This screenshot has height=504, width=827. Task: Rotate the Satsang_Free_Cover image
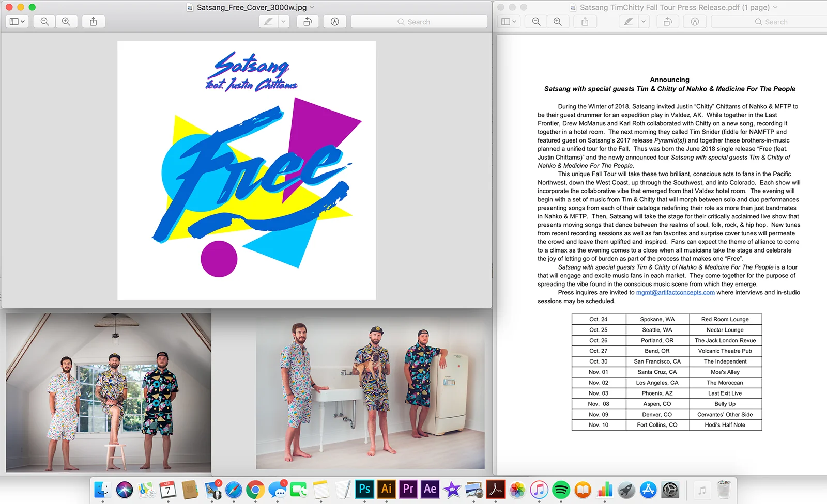[x=308, y=22]
